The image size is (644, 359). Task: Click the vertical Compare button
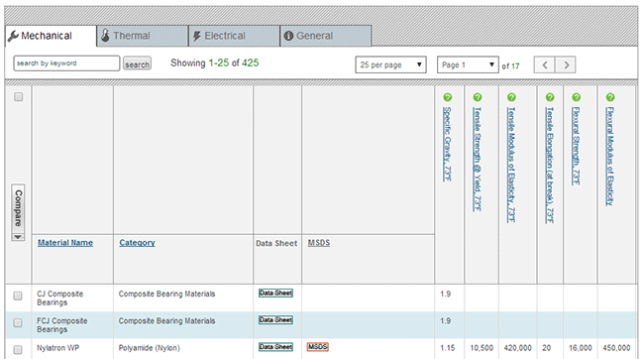18,208
